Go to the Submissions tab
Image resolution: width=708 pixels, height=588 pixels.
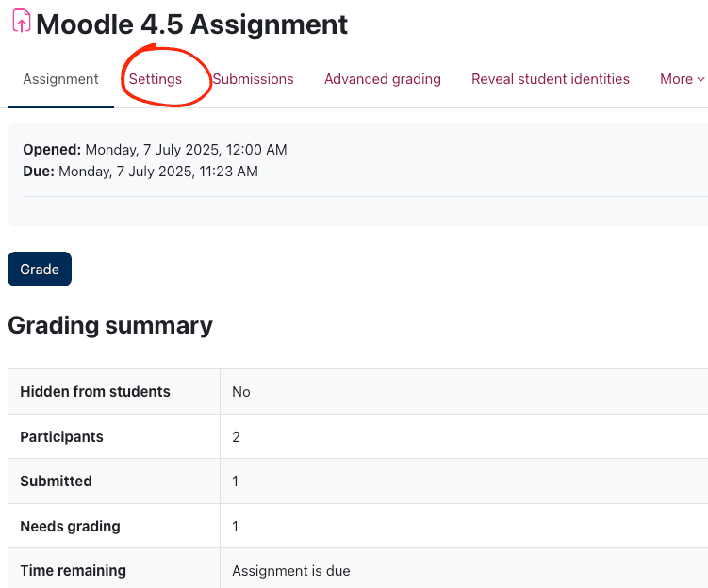(x=253, y=79)
